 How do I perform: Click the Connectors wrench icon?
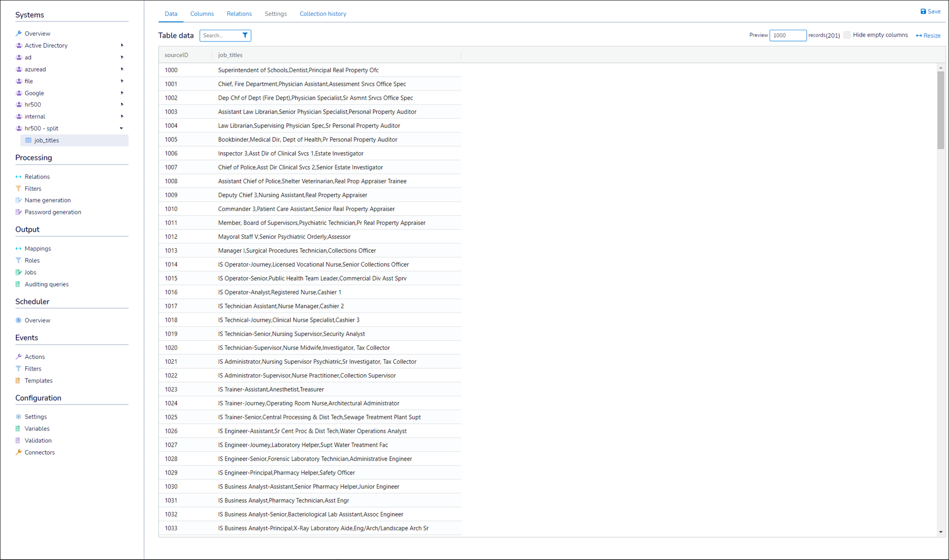coord(18,452)
